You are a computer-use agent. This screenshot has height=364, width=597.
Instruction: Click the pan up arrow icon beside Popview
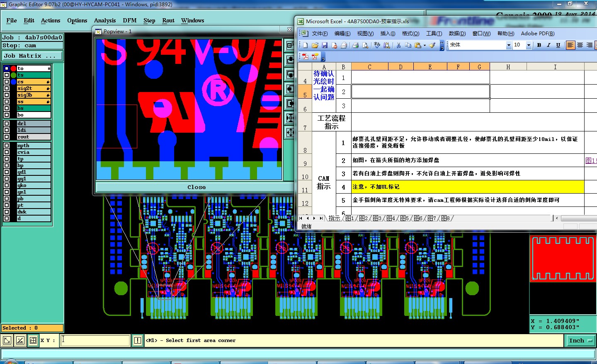tap(290, 59)
